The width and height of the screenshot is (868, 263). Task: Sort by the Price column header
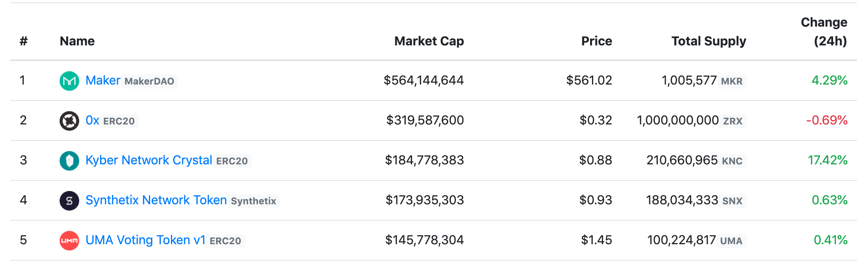[x=596, y=41]
